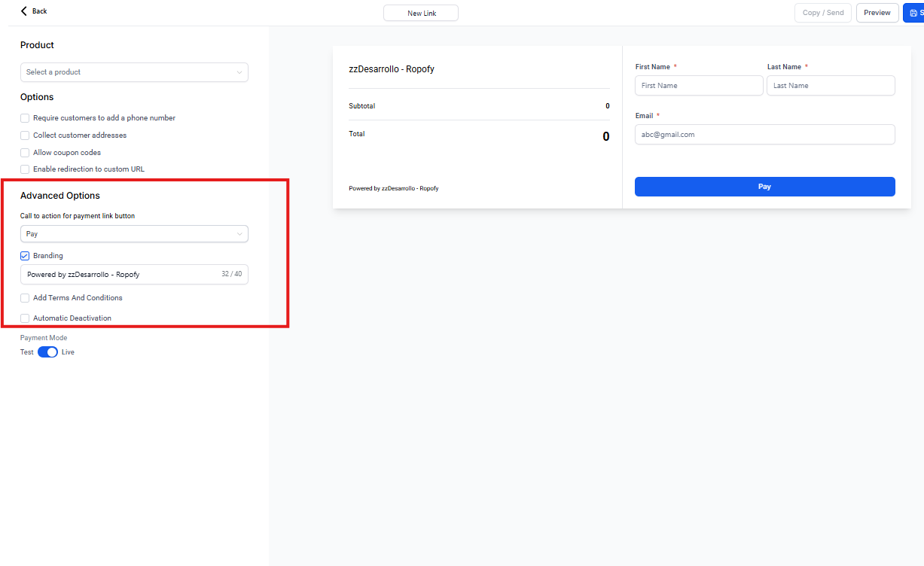The height and width of the screenshot is (566, 924).
Task: Click the save icon button at top right
Action: (913, 13)
